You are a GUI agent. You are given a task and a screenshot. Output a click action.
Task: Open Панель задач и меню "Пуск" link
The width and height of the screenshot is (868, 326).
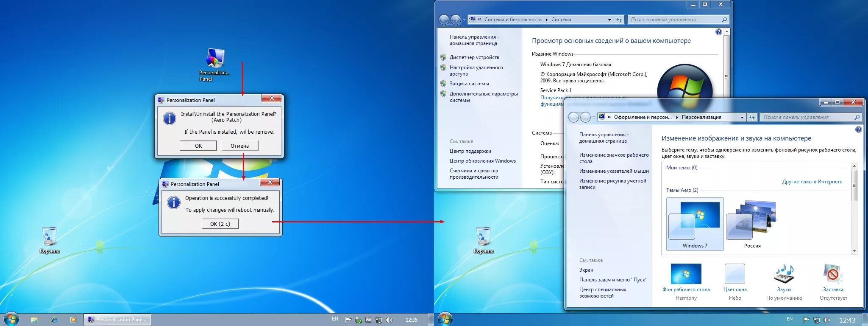pos(613,280)
